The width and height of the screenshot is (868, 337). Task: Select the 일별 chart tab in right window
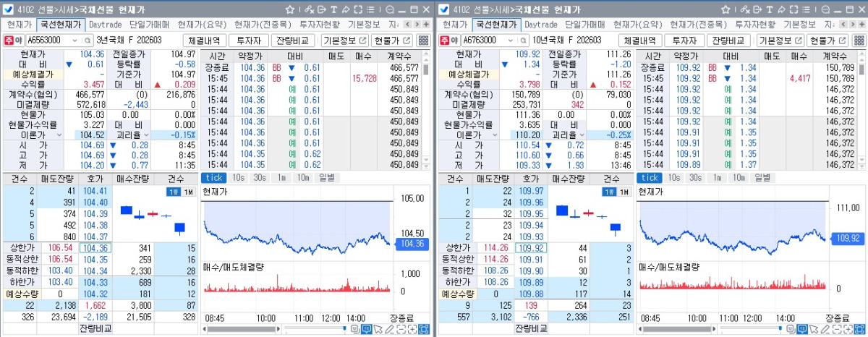pos(763,177)
